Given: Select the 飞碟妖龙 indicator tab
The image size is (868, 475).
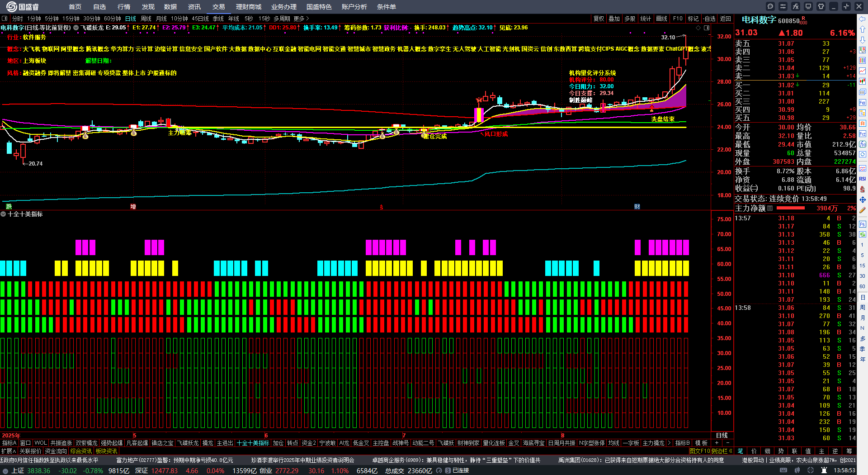Looking at the screenshot, I should 188,443.
